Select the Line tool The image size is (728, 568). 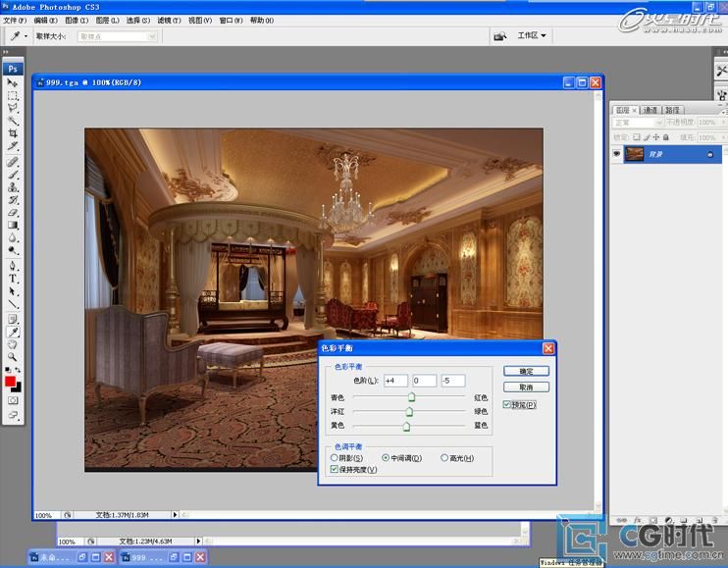point(13,304)
